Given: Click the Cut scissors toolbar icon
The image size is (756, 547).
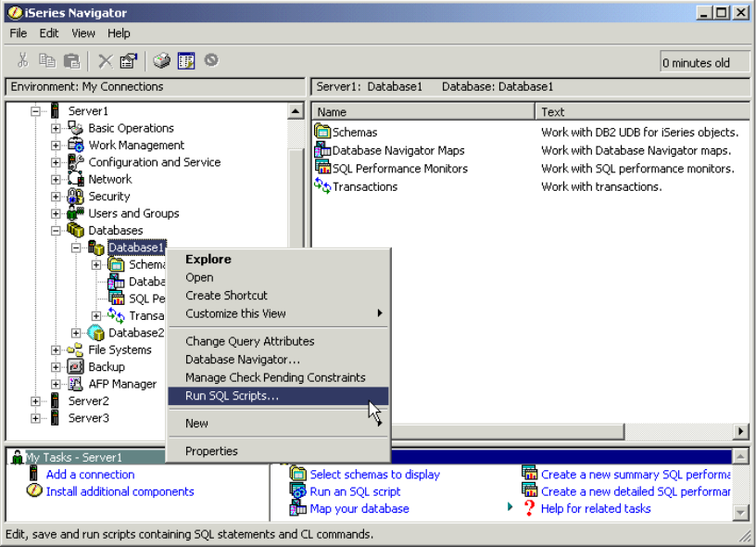Looking at the screenshot, I should (22, 60).
